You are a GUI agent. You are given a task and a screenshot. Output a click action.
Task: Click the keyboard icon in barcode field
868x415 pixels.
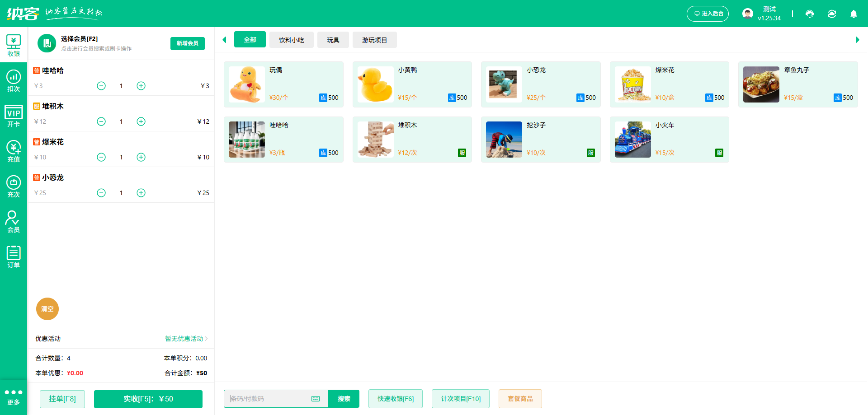pos(315,399)
